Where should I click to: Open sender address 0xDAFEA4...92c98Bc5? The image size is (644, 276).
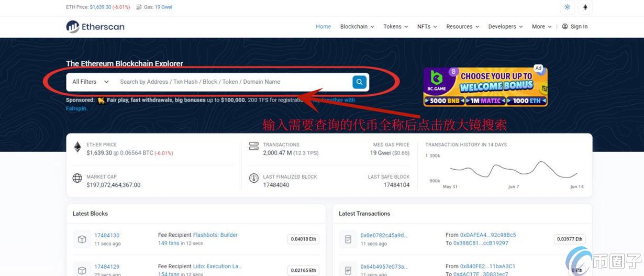point(488,235)
